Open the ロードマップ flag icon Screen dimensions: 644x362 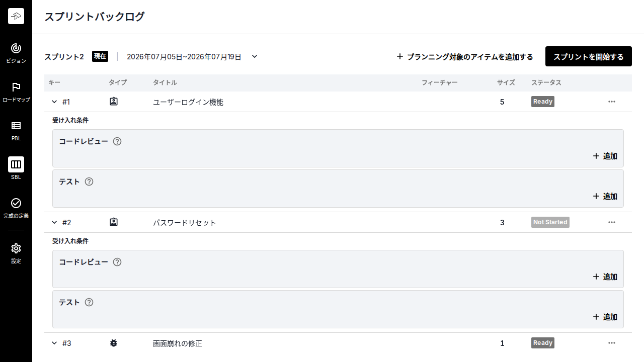coord(16,87)
